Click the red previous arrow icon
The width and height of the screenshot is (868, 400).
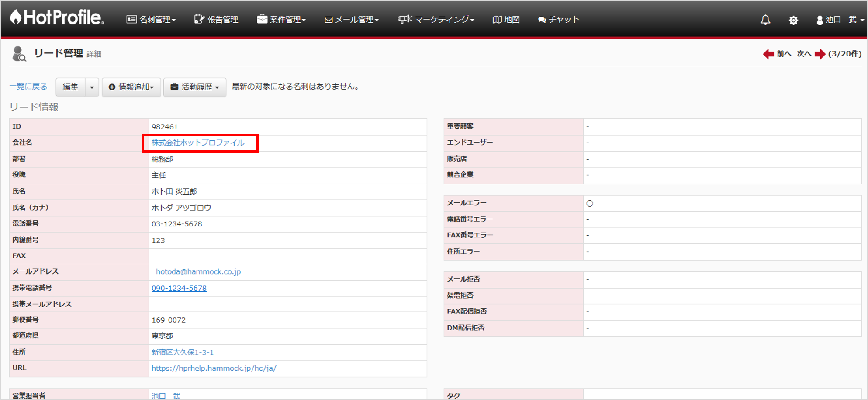coord(768,54)
